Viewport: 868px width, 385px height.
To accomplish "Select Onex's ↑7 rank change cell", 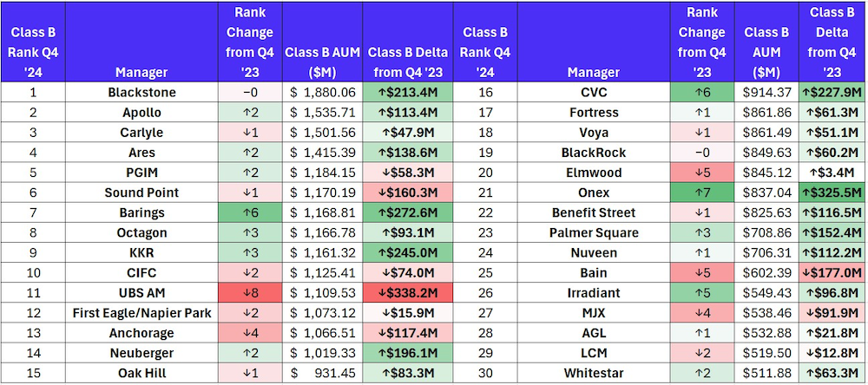I will pyautogui.click(x=701, y=192).
